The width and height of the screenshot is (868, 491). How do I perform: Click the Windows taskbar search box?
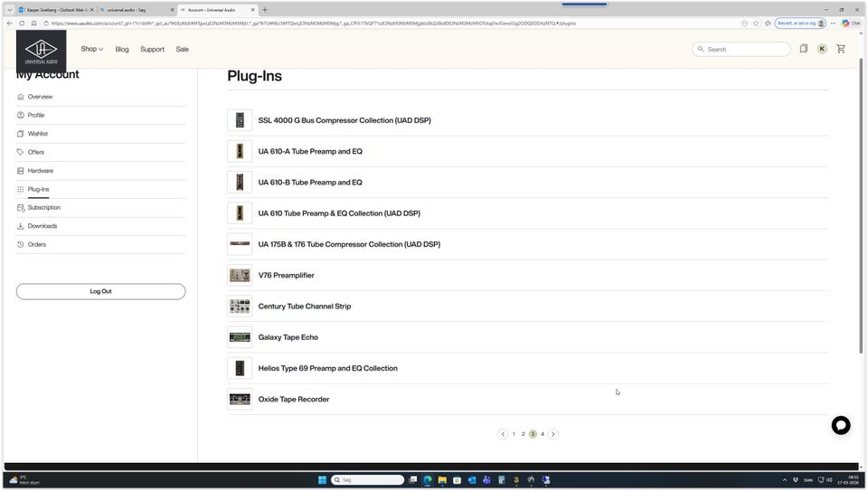click(368, 480)
